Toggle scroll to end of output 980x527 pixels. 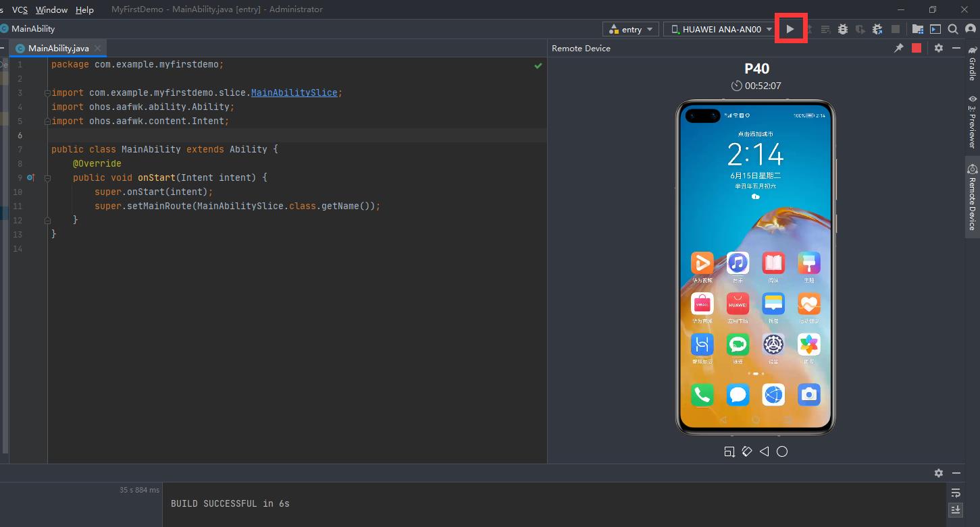(956, 509)
